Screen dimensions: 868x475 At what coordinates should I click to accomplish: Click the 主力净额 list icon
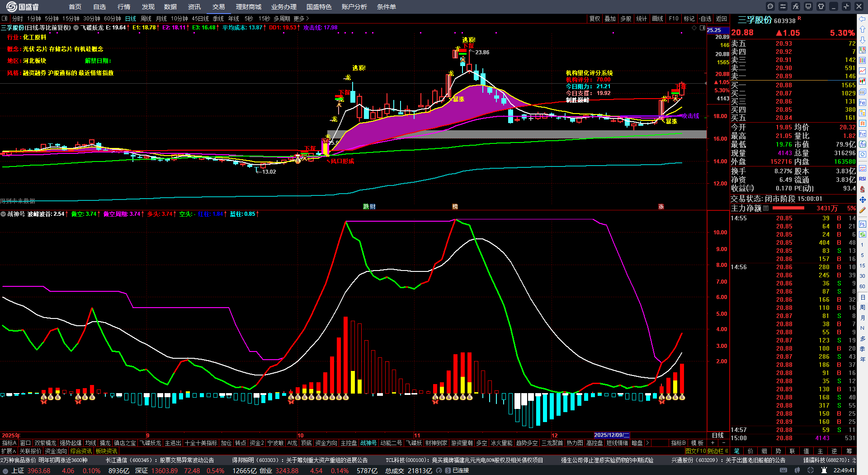[766, 208]
